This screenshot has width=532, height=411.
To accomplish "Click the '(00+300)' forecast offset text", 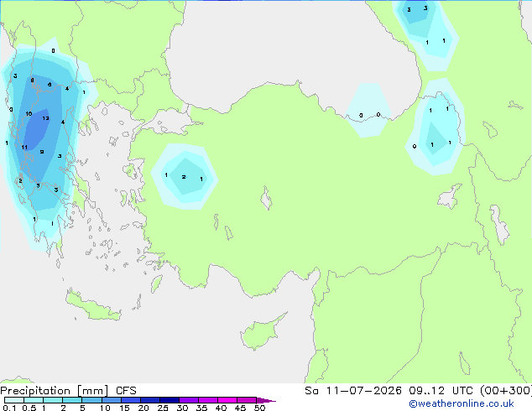I will 505,391.
